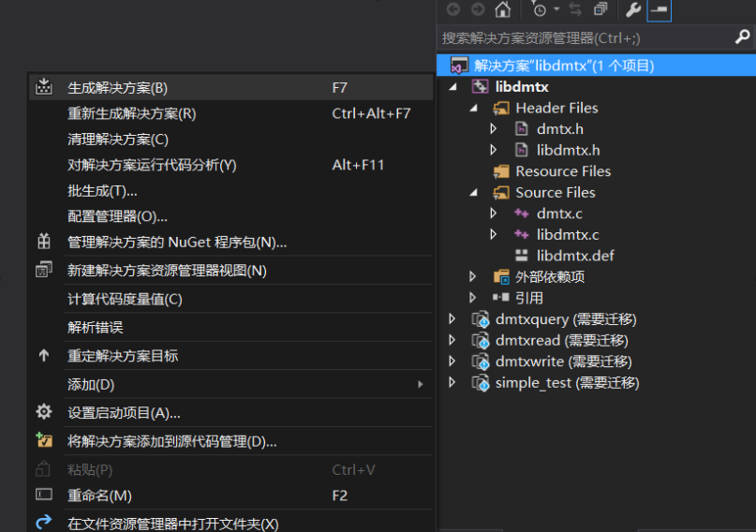Viewport: 756px width, 532px height.
Task: Select 在文件资源管理器中打开文件夹(X) option
Action: [x=173, y=524]
